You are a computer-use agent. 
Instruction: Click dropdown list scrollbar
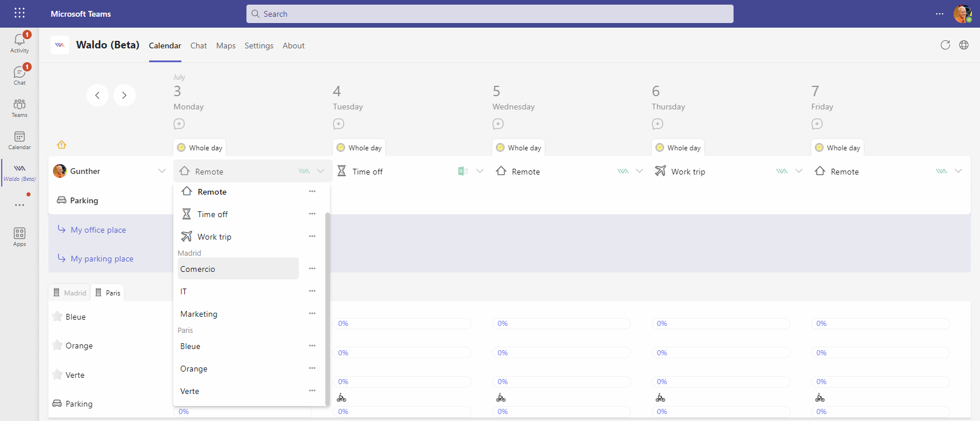pyautogui.click(x=328, y=308)
